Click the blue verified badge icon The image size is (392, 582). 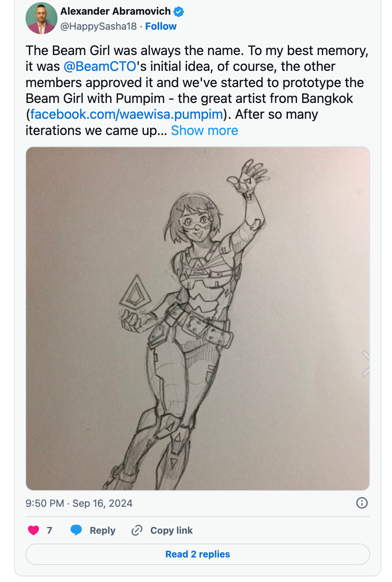(x=179, y=12)
